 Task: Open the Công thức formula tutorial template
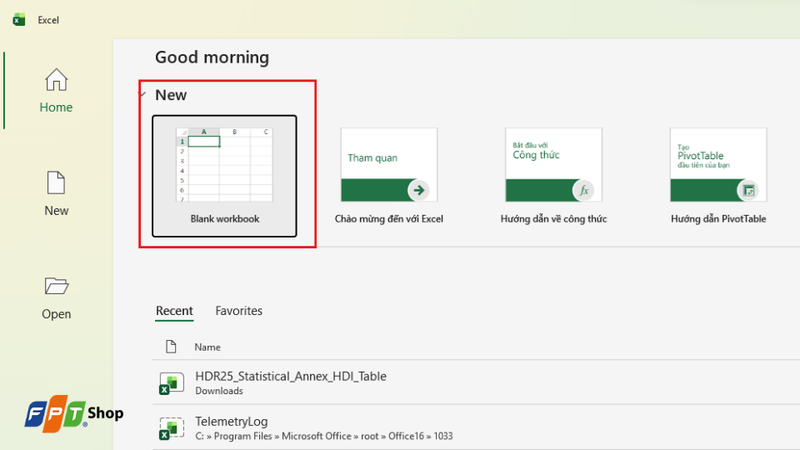tap(554, 165)
